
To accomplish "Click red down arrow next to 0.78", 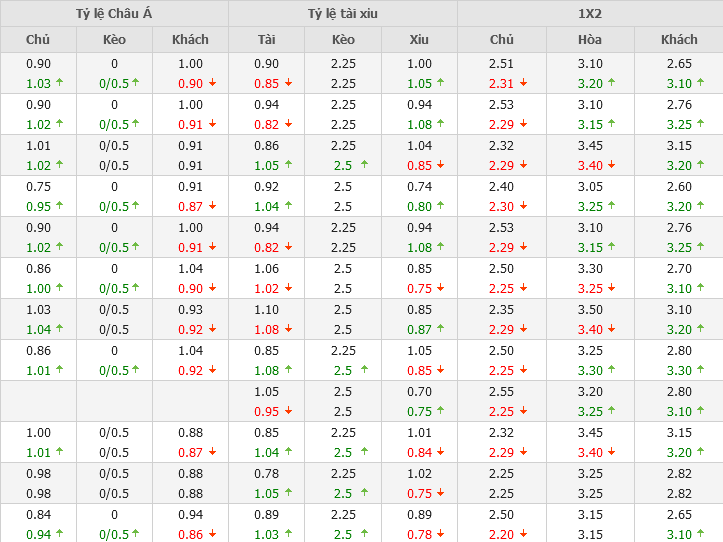I will tap(443, 534).
